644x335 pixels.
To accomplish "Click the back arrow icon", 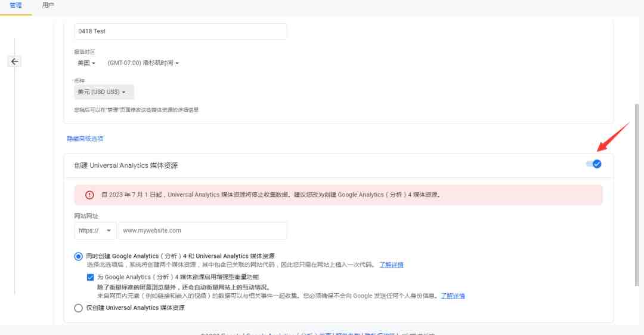I will point(14,62).
